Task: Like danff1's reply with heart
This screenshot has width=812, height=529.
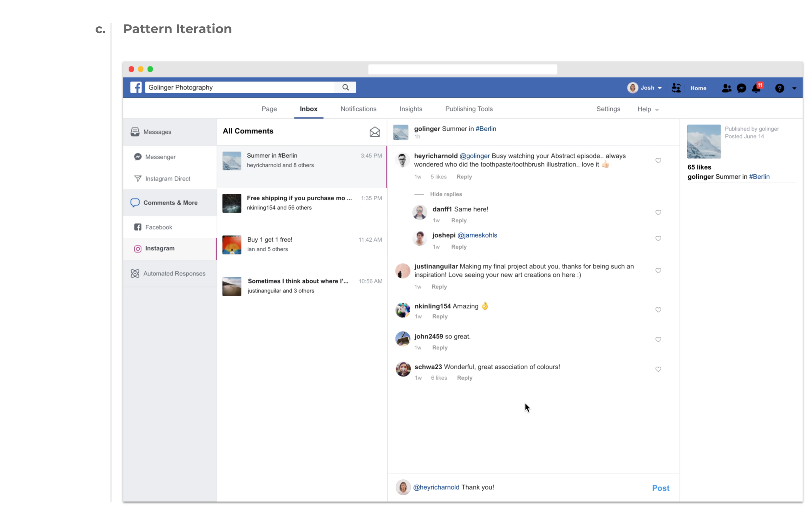Action: [658, 212]
